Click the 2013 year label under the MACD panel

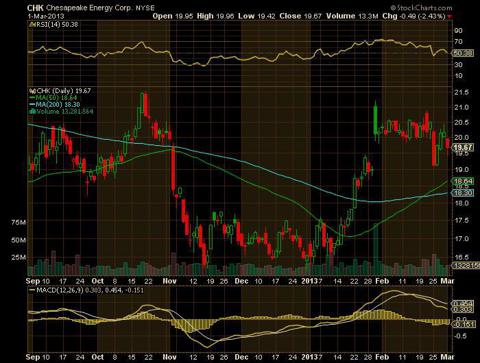[x=309, y=357]
